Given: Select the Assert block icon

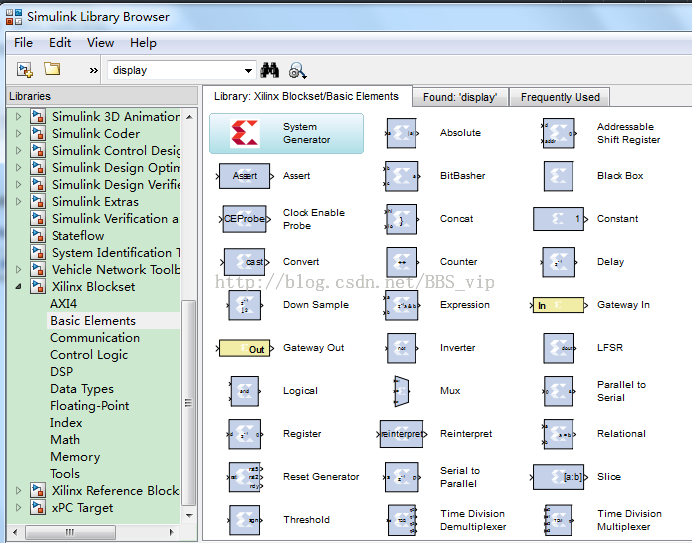Looking at the screenshot, I should pyautogui.click(x=244, y=176).
